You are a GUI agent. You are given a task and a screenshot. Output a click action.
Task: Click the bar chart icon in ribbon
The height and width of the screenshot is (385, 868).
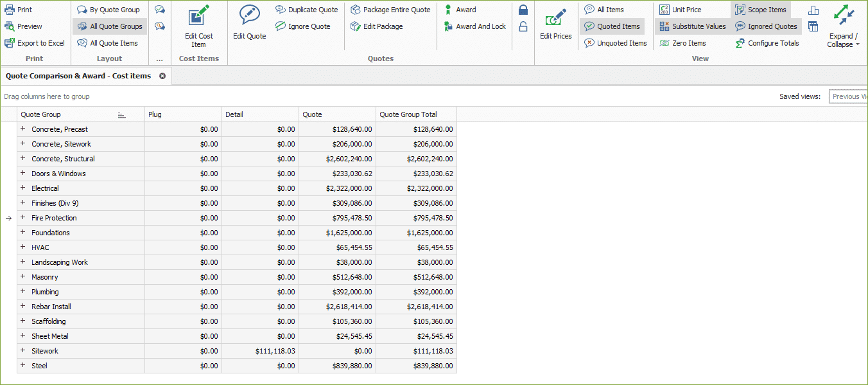[813, 10]
